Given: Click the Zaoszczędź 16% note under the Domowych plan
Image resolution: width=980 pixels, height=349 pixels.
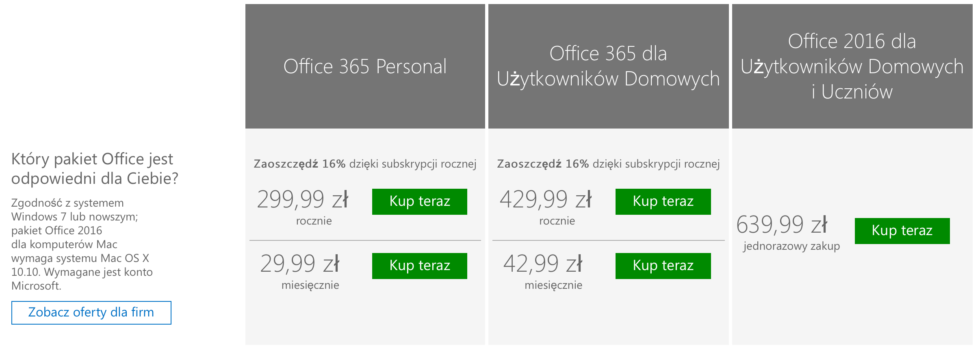Looking at the screenshot, I should [608, 164].
